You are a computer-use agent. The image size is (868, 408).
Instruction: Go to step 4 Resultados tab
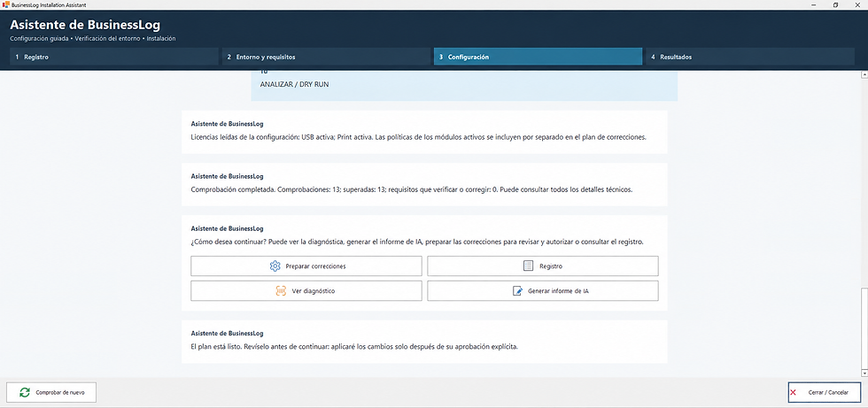pyautogui.click(x=750, y=57)
